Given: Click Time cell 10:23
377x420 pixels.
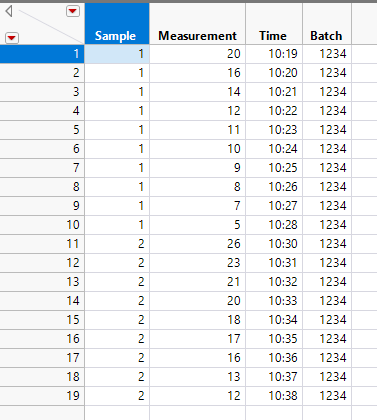Looking at the screenshot, I should (274, 130).
